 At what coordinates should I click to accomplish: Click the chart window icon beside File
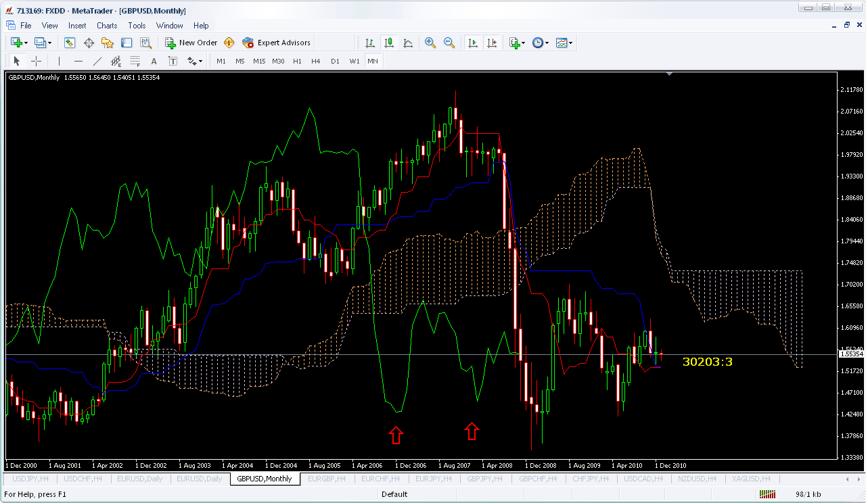coord(10,25)
